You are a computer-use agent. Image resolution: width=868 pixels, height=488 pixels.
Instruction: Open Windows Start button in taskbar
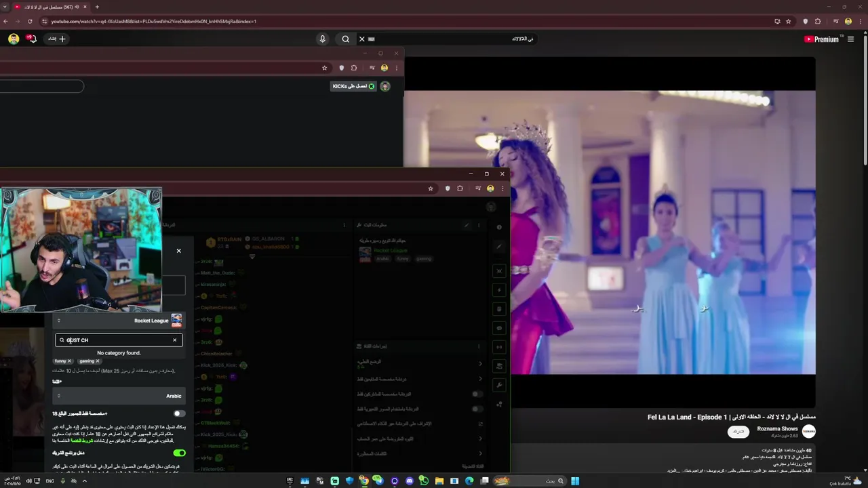575,481
